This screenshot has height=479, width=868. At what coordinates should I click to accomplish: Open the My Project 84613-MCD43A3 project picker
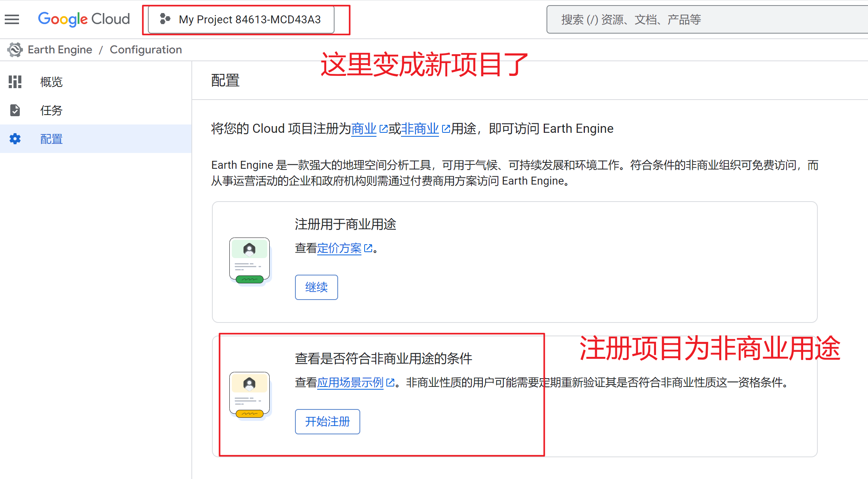tap(249, 19)
